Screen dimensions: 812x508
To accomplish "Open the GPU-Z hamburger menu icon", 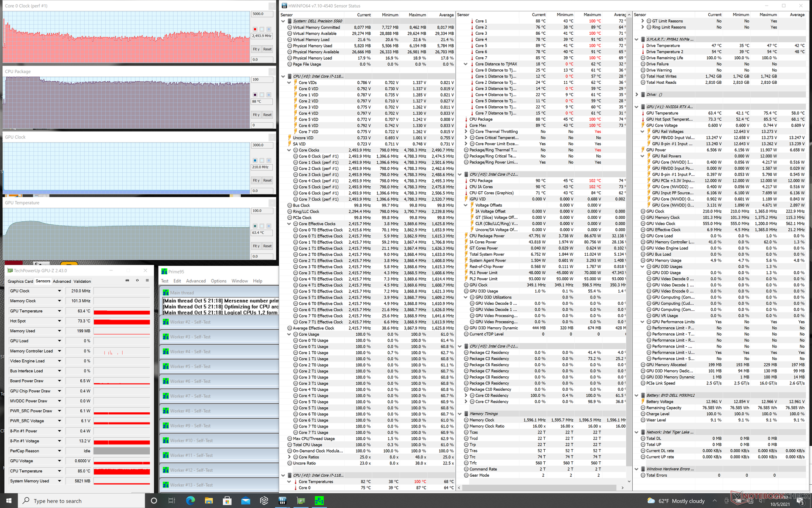I will click(147, 280).
